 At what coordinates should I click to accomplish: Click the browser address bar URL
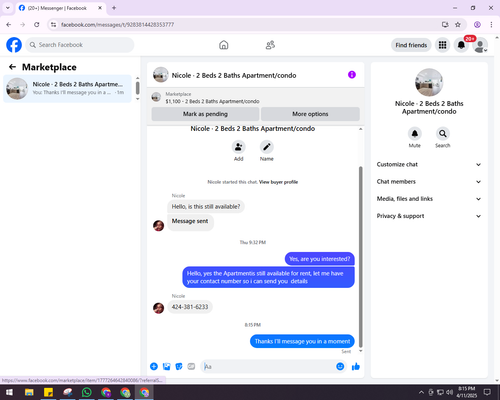[x=117, y=25]
